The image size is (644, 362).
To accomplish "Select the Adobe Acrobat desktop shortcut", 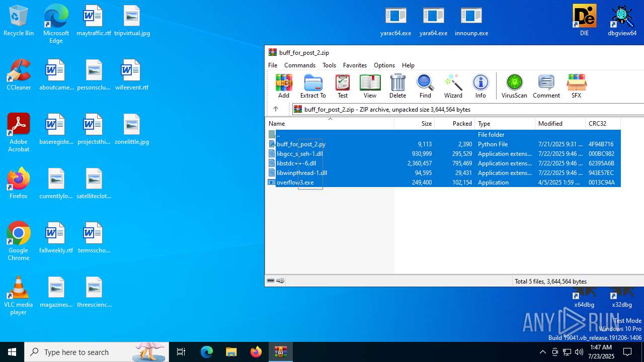I will coord(19,133).
